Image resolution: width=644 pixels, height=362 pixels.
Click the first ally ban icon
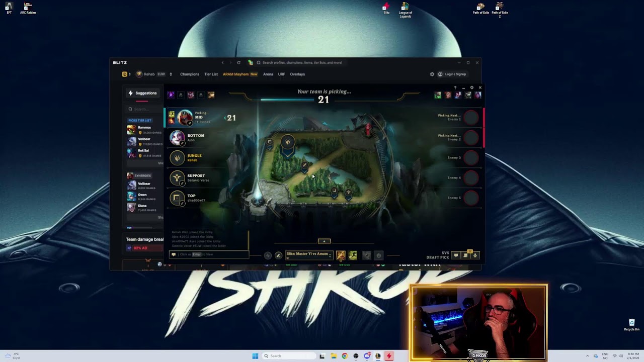171,95
